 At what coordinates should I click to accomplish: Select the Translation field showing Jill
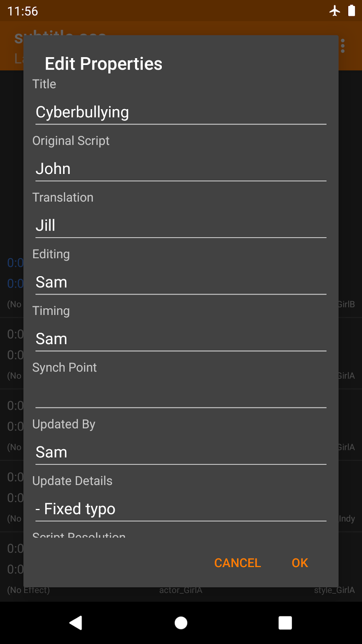180,226
